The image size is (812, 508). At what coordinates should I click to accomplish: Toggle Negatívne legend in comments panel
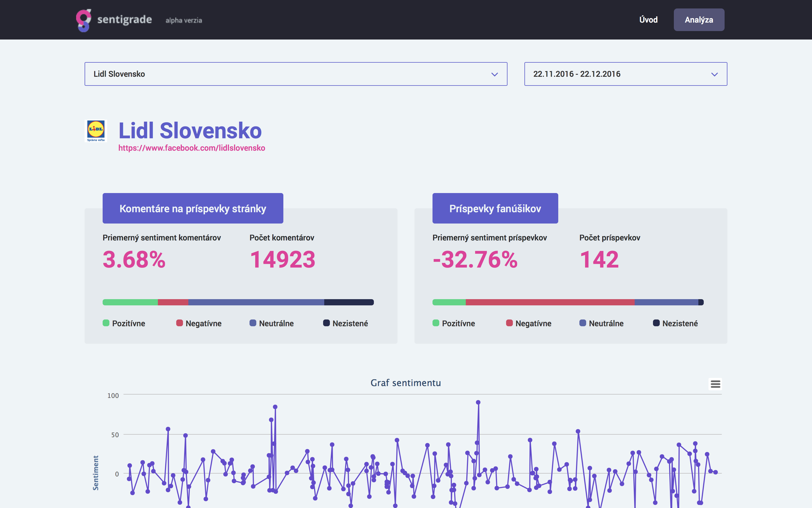click(x=199, y=323)
